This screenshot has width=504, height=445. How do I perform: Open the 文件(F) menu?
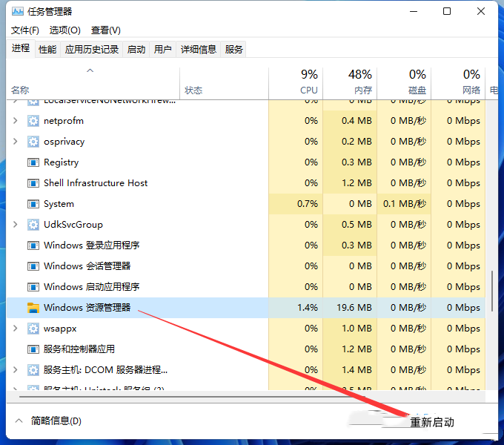[x=25, y=30]
